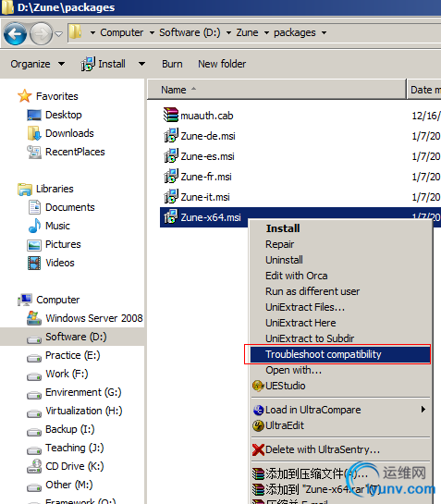Create a New folder from toolbar

[222, 64]
